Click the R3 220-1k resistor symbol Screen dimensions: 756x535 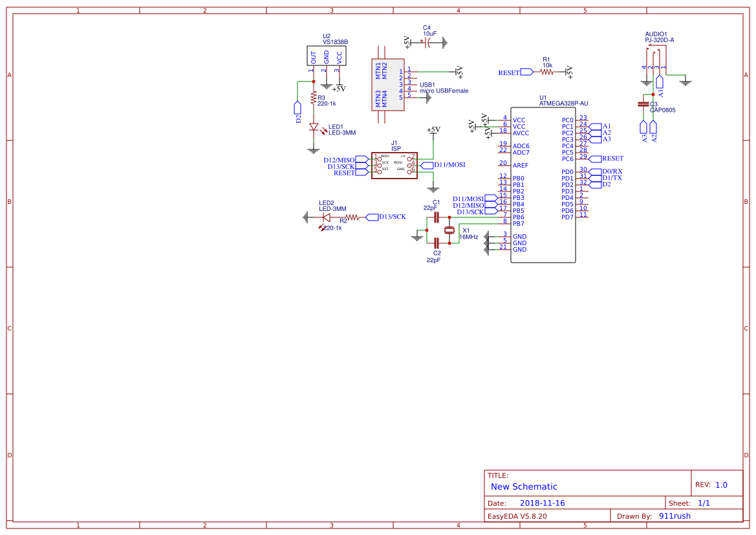pyautogui.click(x=314, y=98)
